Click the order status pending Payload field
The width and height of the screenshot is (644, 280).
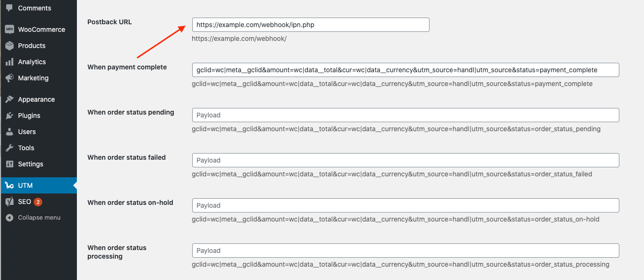pos(405,115)
